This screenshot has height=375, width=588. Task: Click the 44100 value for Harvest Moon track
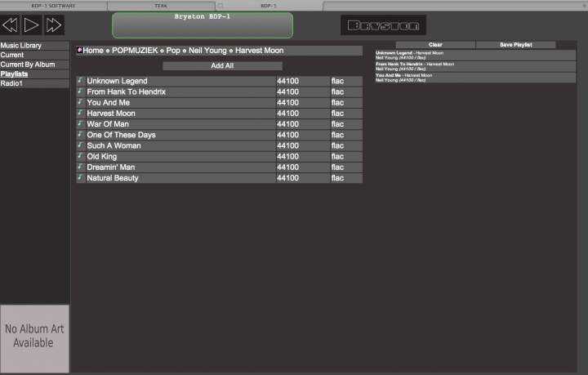pos(288,114)
